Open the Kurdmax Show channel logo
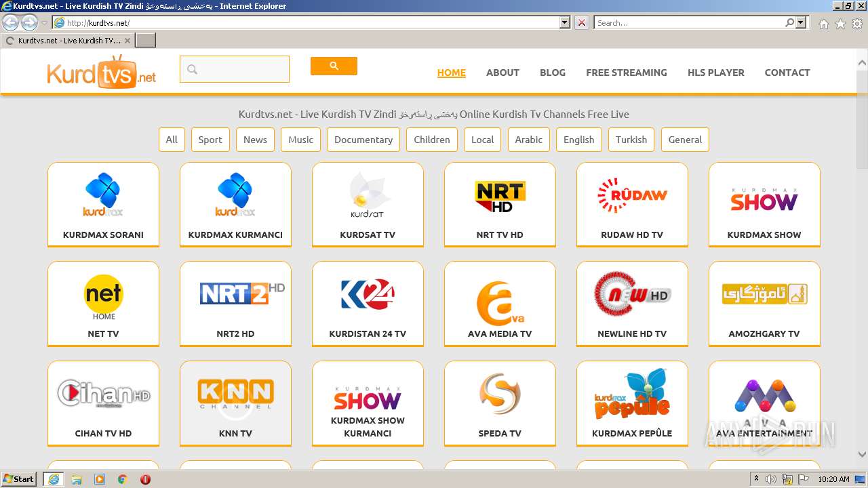The height and width of the screenshot is (488, 868). [764, 199]
